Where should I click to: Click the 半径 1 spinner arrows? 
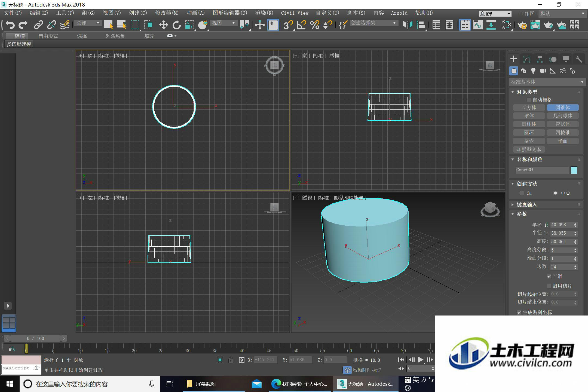point(575,225)
